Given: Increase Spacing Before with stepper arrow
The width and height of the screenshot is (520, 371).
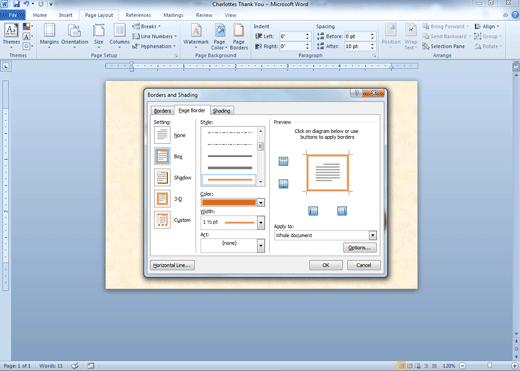Looking at the screenshot, I should (373, 34).
